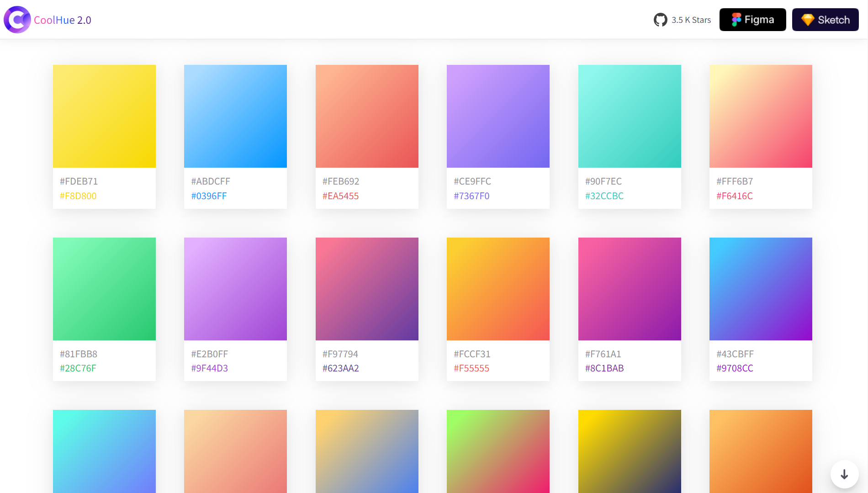Select the #90F7EC hex text
The width and height of the screenshot is (868, 493).
pos(603,181)
